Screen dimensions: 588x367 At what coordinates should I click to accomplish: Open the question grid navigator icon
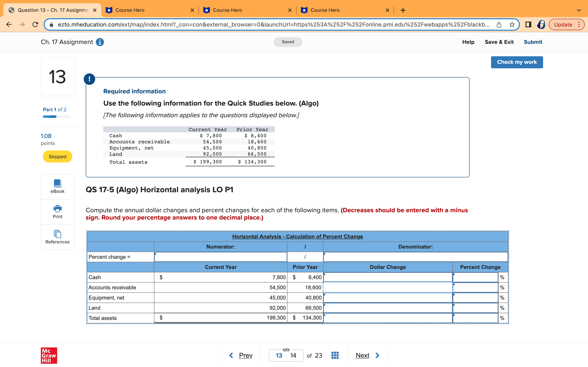(x=335, y=355)
